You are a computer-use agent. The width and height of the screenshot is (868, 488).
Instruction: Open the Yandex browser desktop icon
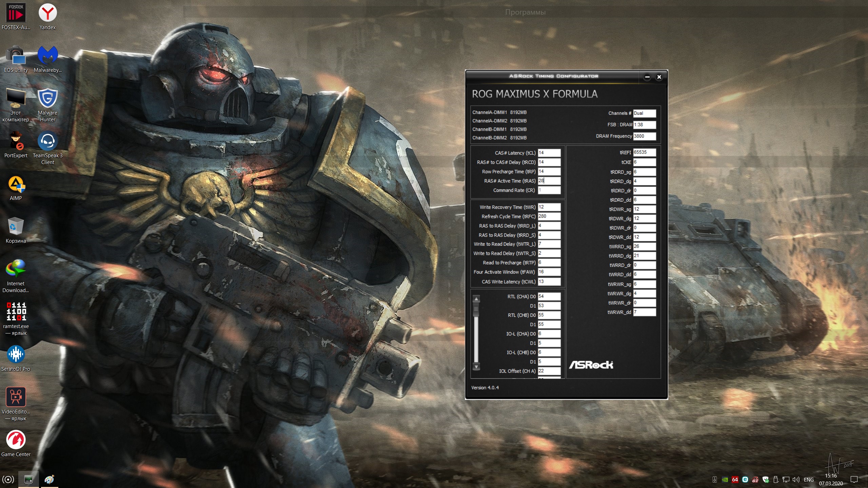[x=47, y=14]
